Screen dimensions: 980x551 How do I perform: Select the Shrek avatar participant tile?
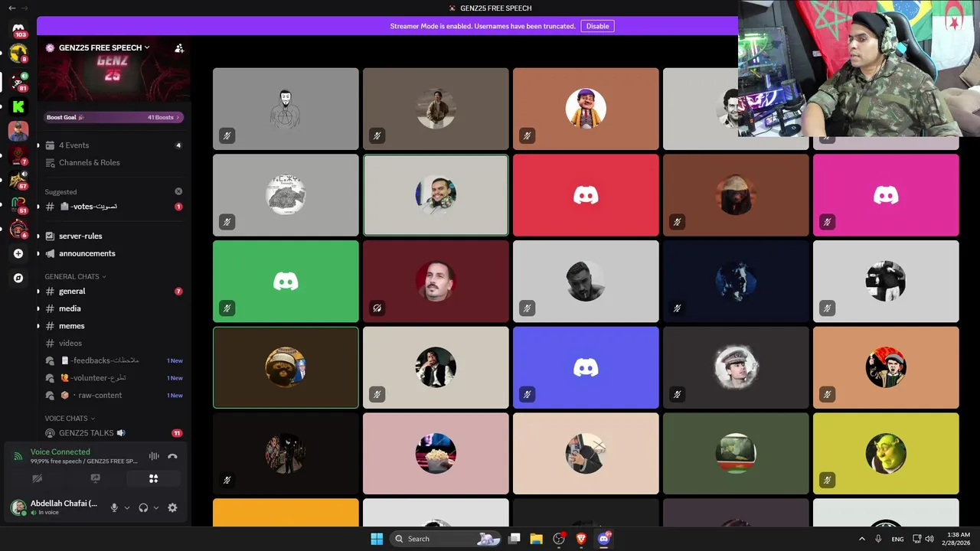[x=886, y=453]
